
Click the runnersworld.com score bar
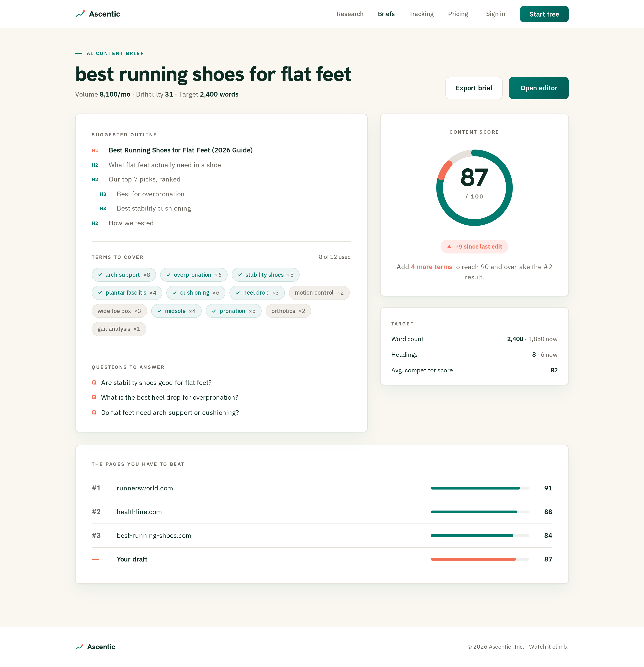(480, 488)
